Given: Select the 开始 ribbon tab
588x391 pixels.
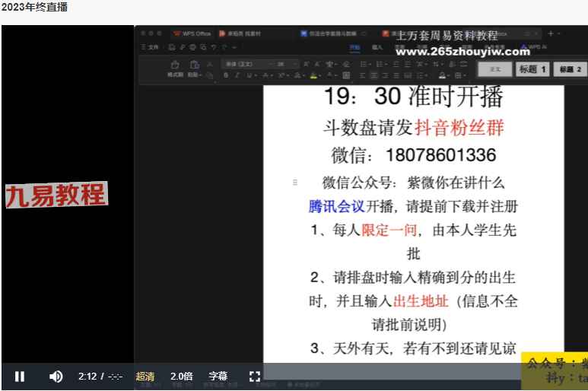Looking at the screenshot, I should (354, 47).
